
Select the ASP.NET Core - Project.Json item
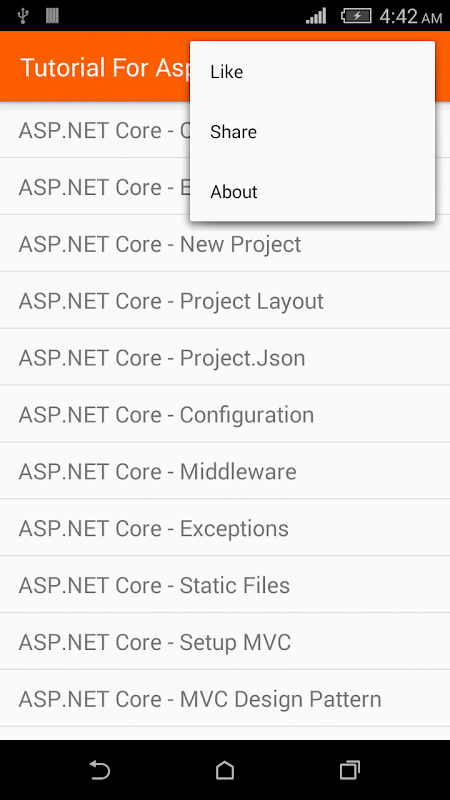[225, 357]
